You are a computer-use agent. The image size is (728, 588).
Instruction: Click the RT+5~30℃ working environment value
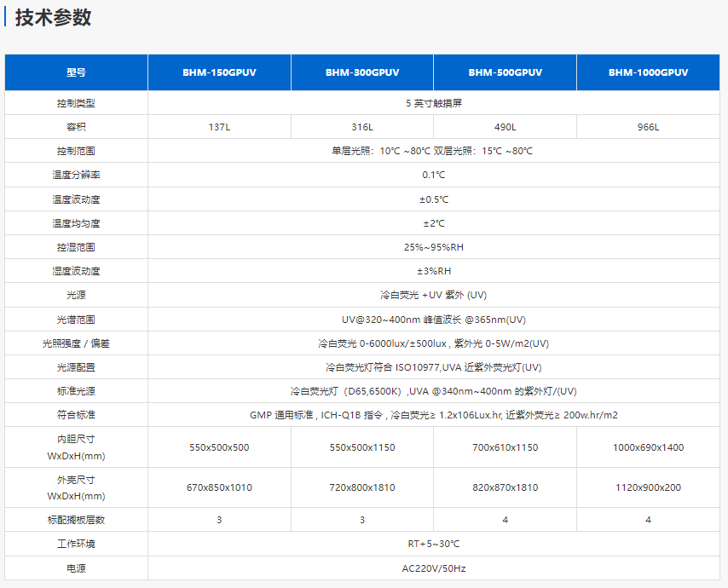point(434,544)
